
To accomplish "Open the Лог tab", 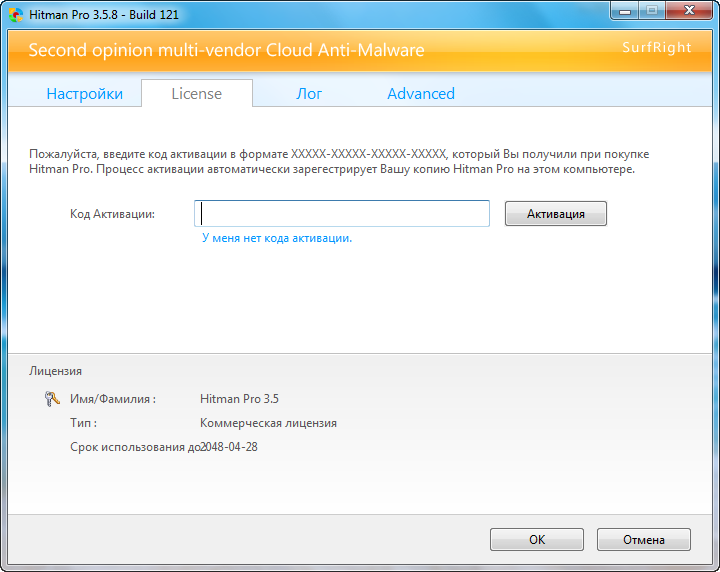I will (309, 94).
